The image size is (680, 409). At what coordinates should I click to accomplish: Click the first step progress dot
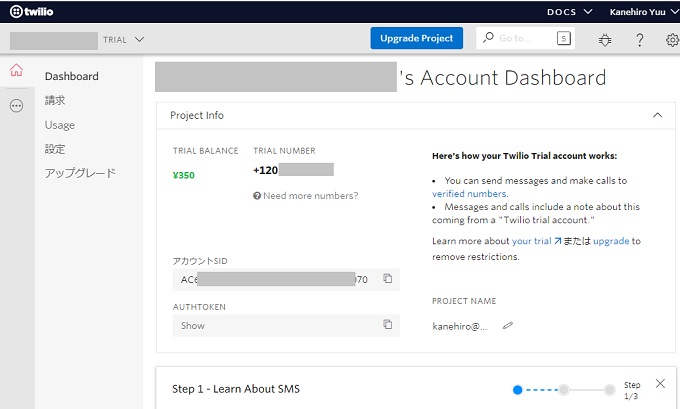click(x=517, y=389)
